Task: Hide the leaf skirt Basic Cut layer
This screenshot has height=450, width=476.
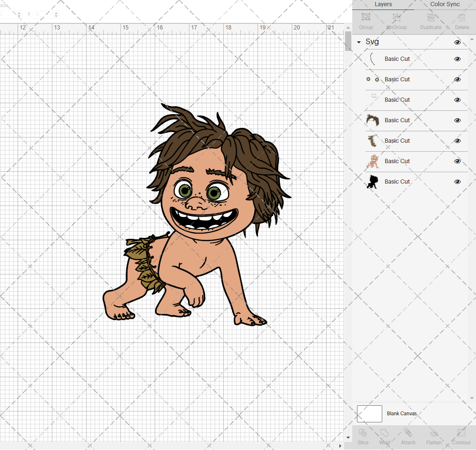Action: pyautogui.click(x=457, y=141)
